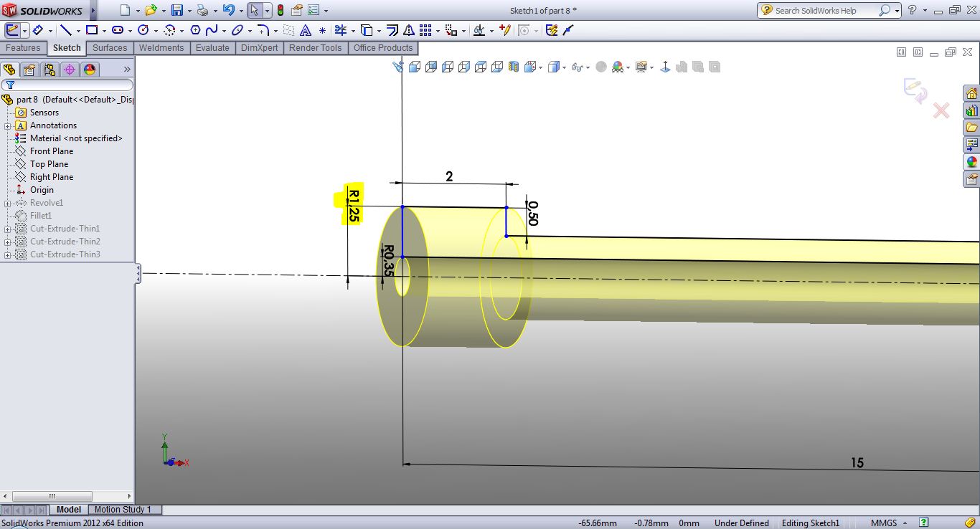Open the Motion Study 1 tab
This screenshot has height=529, width=980.
[123, 510]
